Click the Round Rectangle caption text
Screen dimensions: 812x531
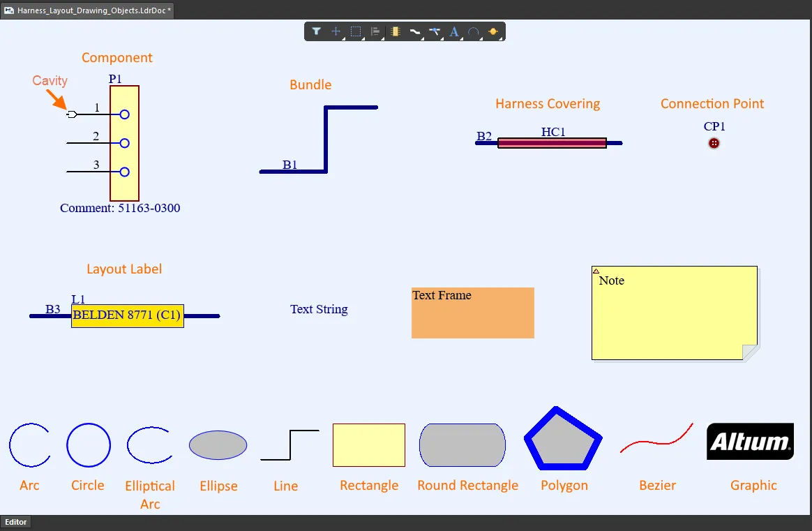pos(467,486)
